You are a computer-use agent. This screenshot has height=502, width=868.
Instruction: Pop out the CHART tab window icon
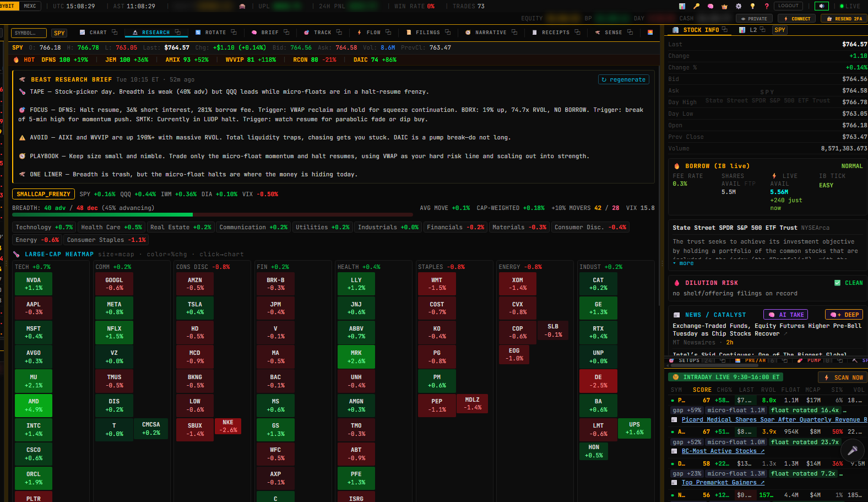(115, 32)
